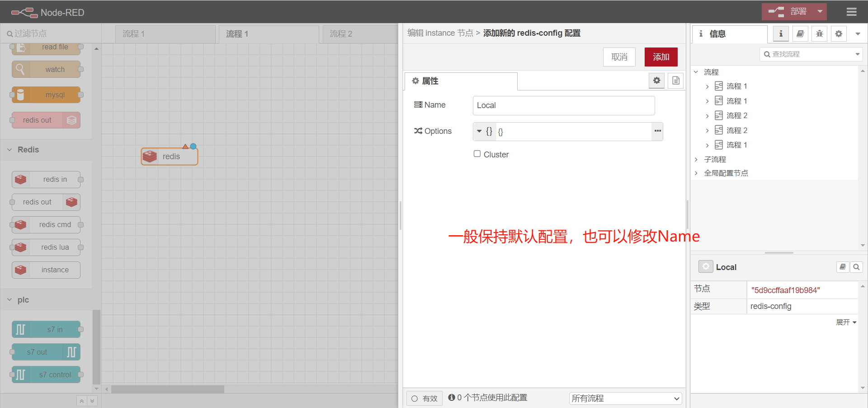Select the instance node in the Redis palette
Image resolution: width=868 pixels, height=408 pixels.
(46, 270)
